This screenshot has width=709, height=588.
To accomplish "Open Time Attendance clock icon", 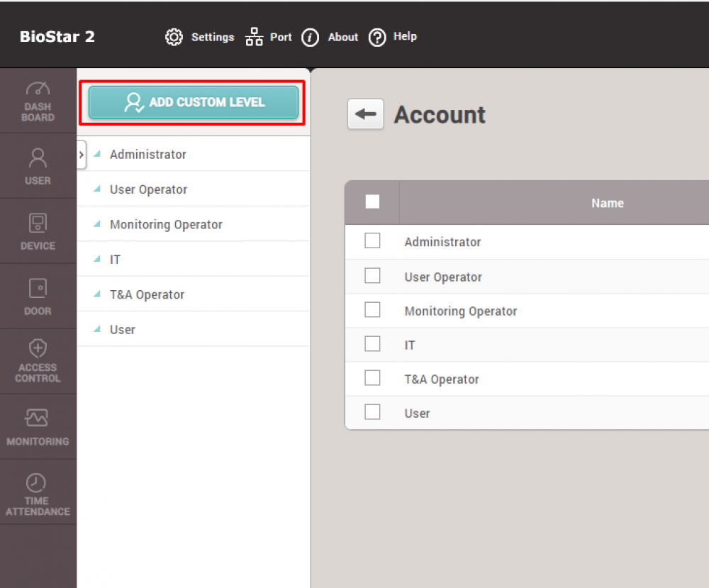I will click(38, 483).
